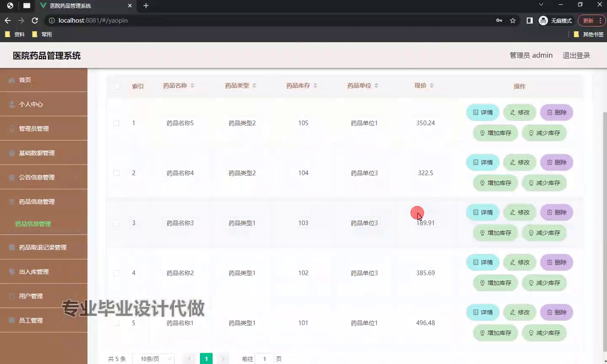607x364 pixels.
Task: Open the 首页 sidebar menu item
Action: 43,80
